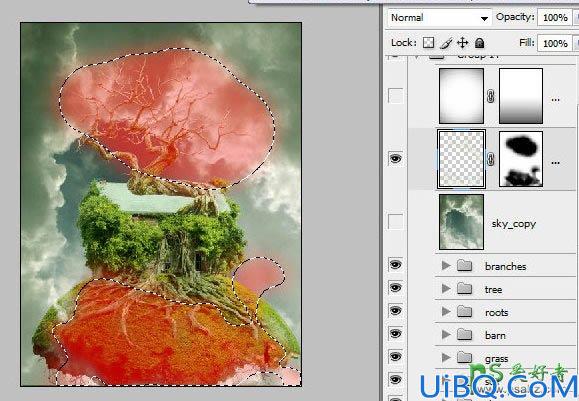The height and width of the screenshot is (401, 579).
Task: Hide the grass group
Action: tap(395, 357)
